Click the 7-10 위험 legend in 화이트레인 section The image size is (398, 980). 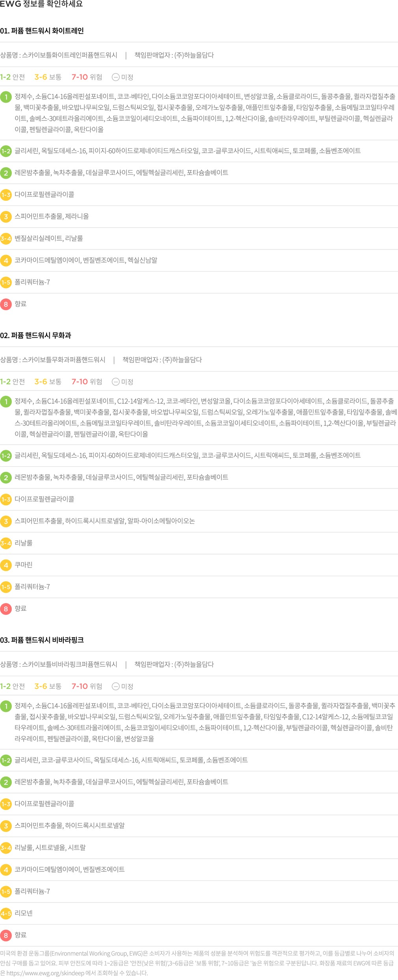click(x=87, y=77)
